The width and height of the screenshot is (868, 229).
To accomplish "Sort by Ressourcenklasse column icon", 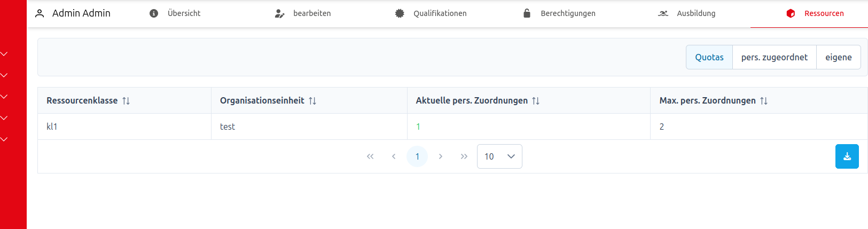I will (126, 101).
